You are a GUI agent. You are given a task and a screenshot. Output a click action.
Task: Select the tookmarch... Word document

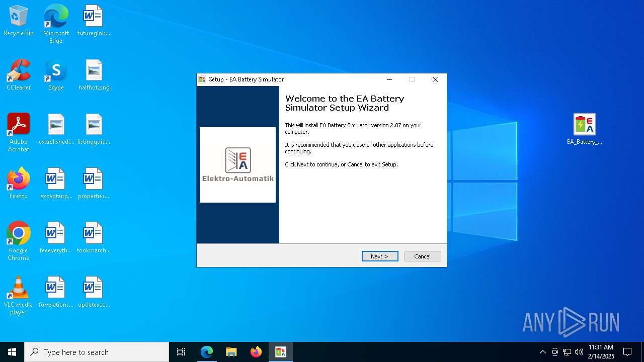coord(94,238)
